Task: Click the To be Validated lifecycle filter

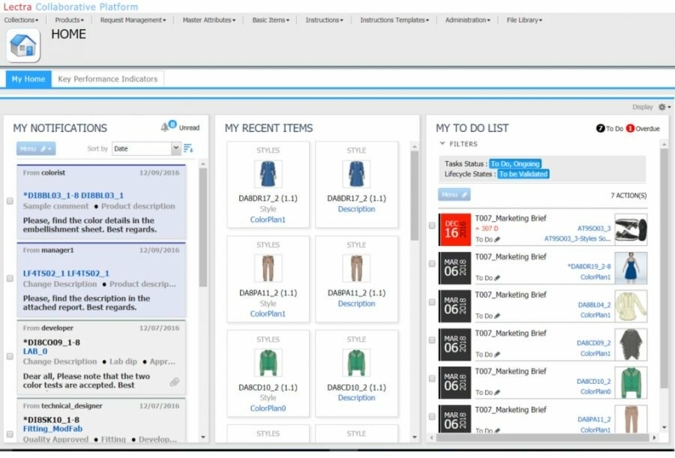Action: (x=523, y=174)
